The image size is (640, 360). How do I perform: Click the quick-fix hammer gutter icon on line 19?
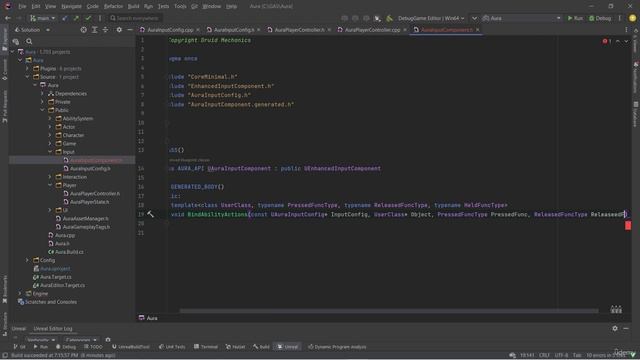coord(151,214)
